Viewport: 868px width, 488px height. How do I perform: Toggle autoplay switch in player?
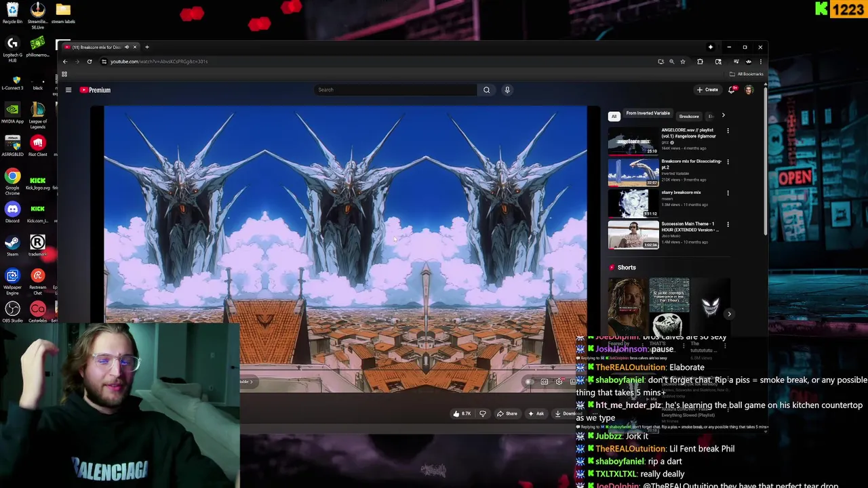(x=530, y=382)
